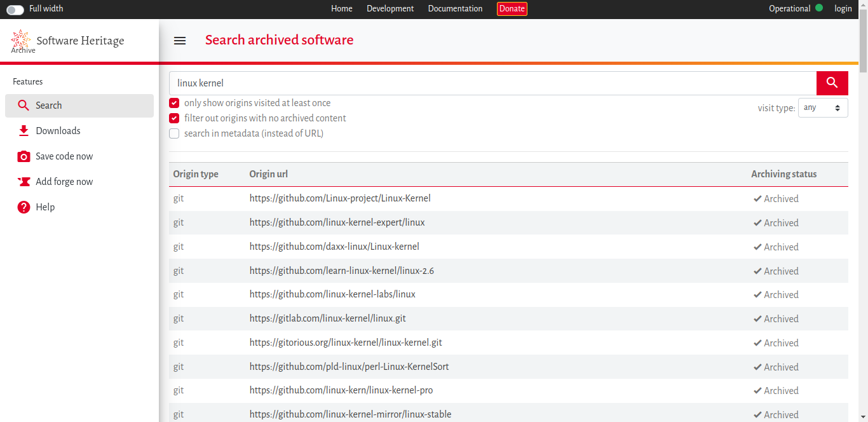This screenshot has height=422, width=868.
Task: Click the git type for linux-kernel-labs/linux row
Action: [x=179, y=294]
